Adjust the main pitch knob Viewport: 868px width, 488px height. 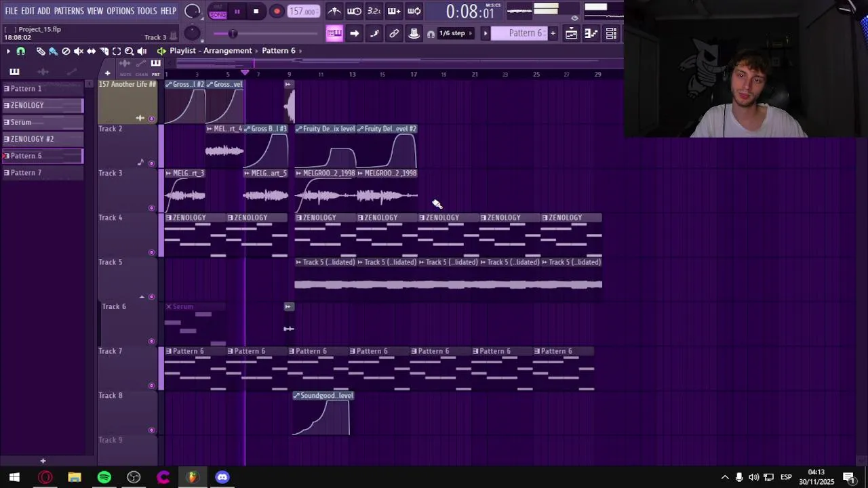(x=192, y=33)
